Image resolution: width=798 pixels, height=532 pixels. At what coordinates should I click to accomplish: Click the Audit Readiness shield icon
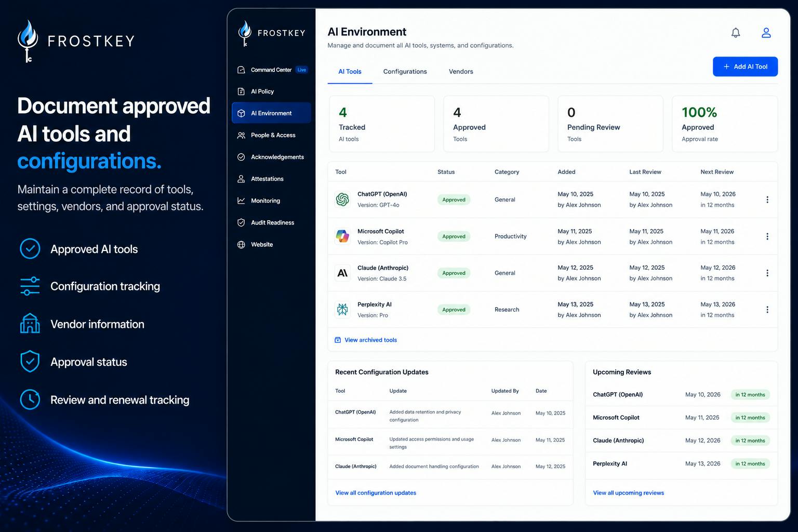241,222
